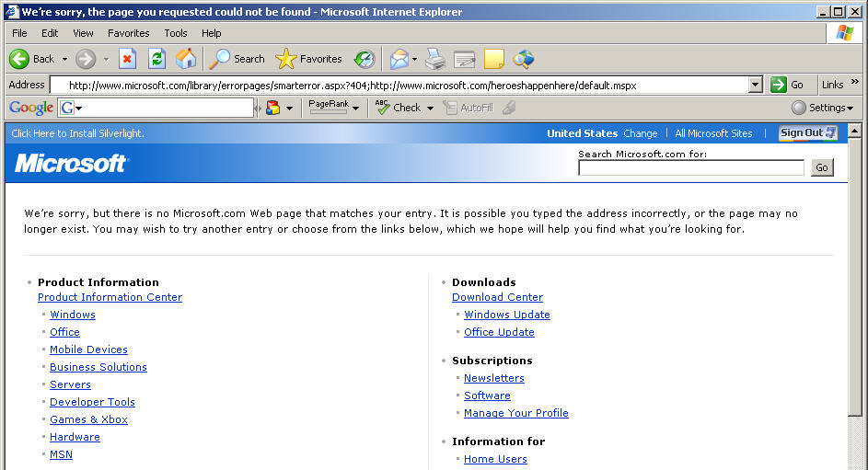Click the Search Microsoft.com input field

point(690,167)
